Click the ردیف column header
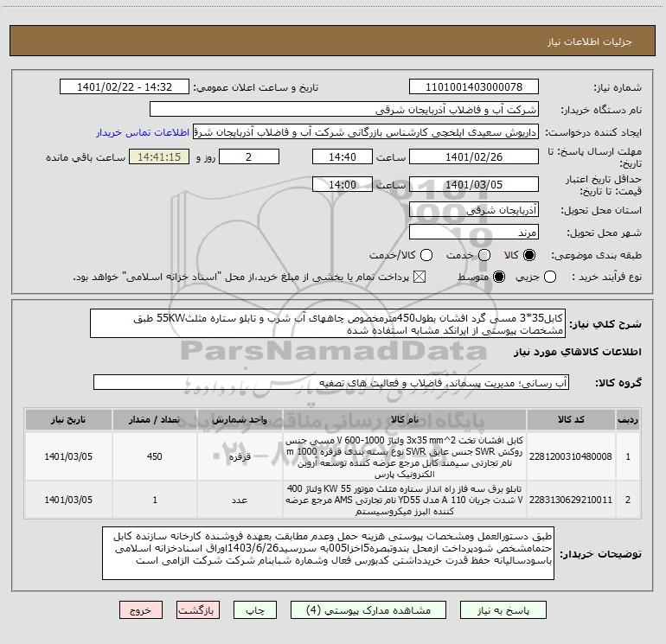 coord(628,419)
